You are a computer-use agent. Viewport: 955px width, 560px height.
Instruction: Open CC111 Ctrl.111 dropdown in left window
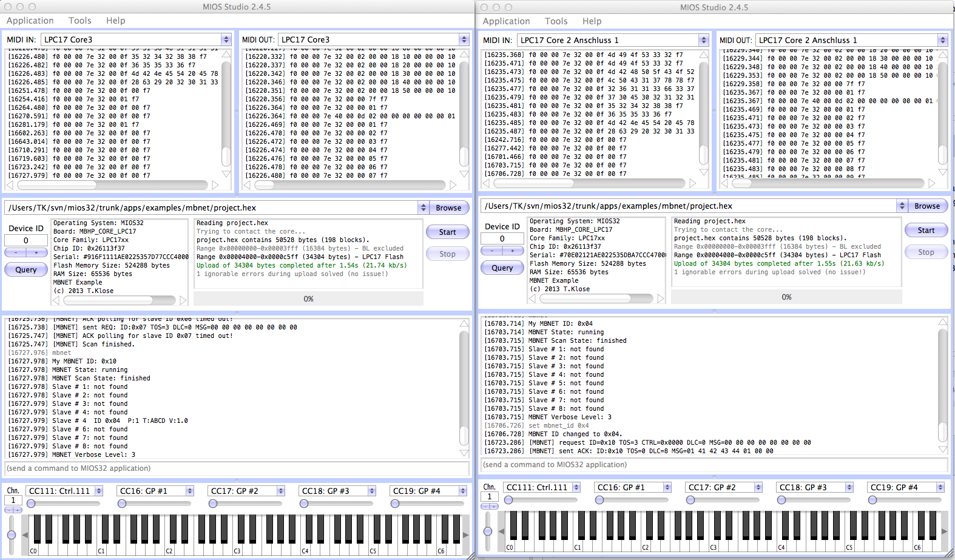(x=65, y=491)
